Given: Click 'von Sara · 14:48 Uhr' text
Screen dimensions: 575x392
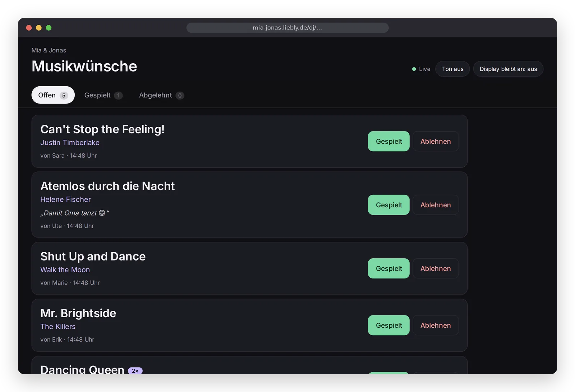Looking at the screenshot, I should point(69,156).
